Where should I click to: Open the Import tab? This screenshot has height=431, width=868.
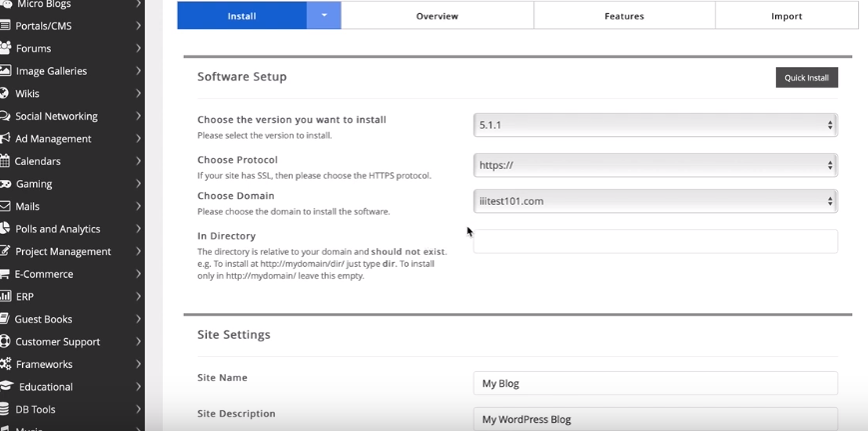[786, 16]
